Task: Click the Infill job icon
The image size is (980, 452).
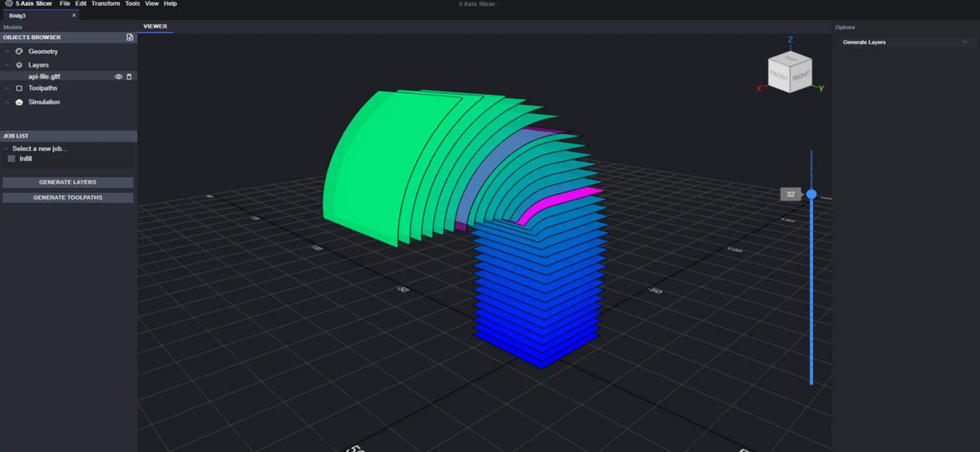Action: click(x=11, y=159)
